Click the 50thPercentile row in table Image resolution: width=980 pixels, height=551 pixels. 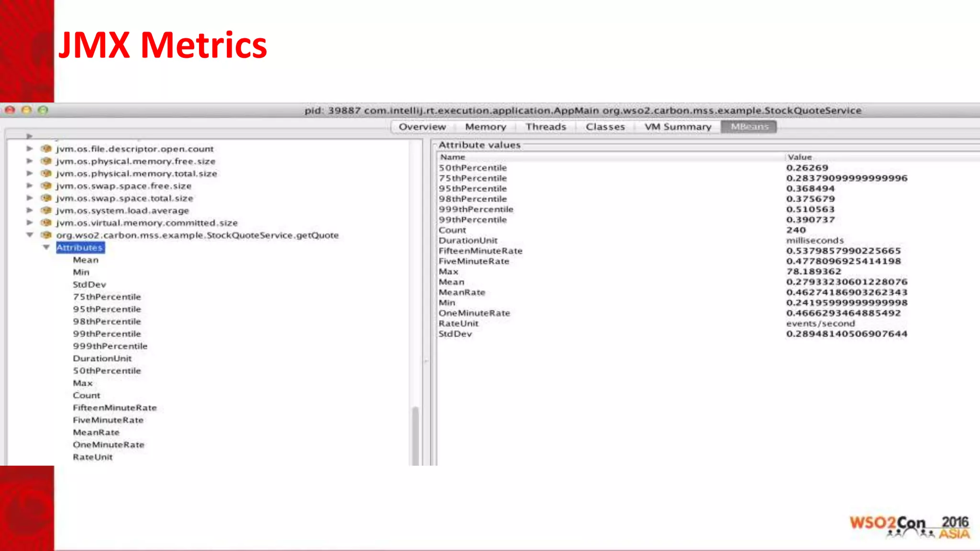click(708, 168)
